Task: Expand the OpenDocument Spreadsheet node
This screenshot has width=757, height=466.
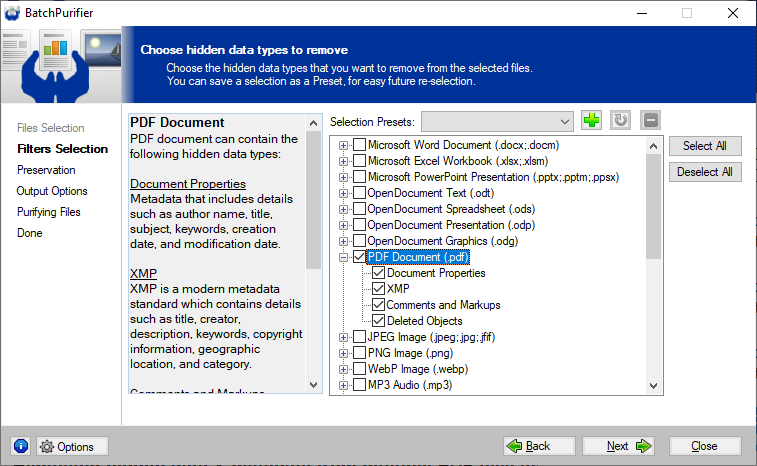Action: tap(343, 209)
